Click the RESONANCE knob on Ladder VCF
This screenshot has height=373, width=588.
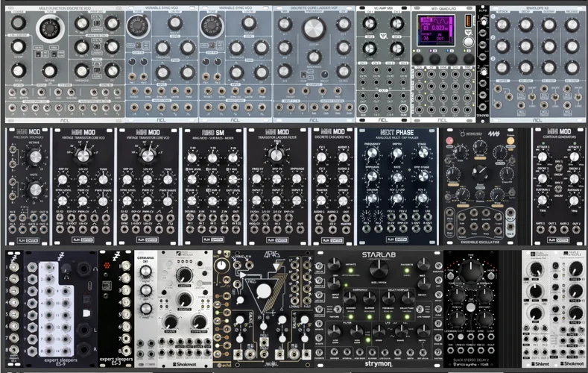pos(314,57)
